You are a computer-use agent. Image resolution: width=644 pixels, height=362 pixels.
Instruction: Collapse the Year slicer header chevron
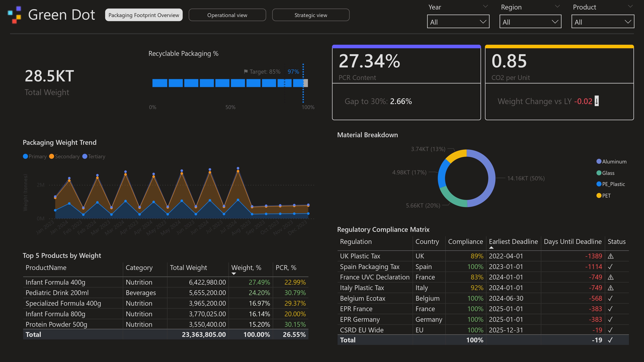pos(486,6)
